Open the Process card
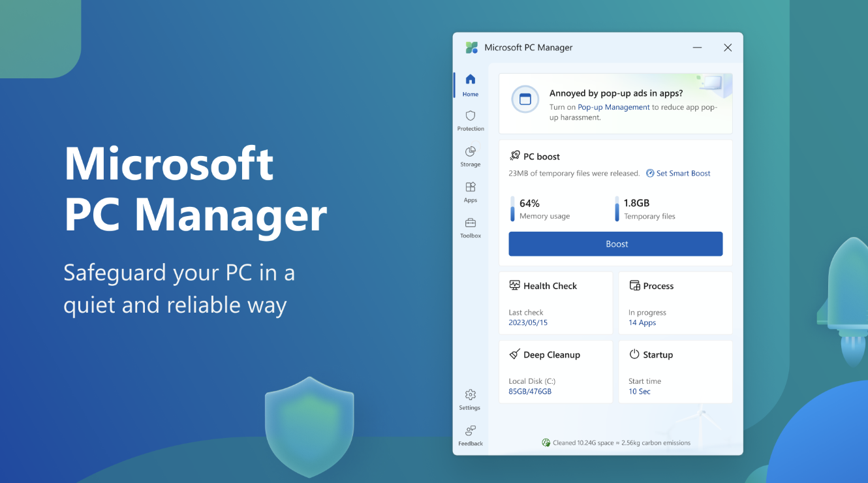The width and height of the screenshot is (868, 483). [675, 303]
